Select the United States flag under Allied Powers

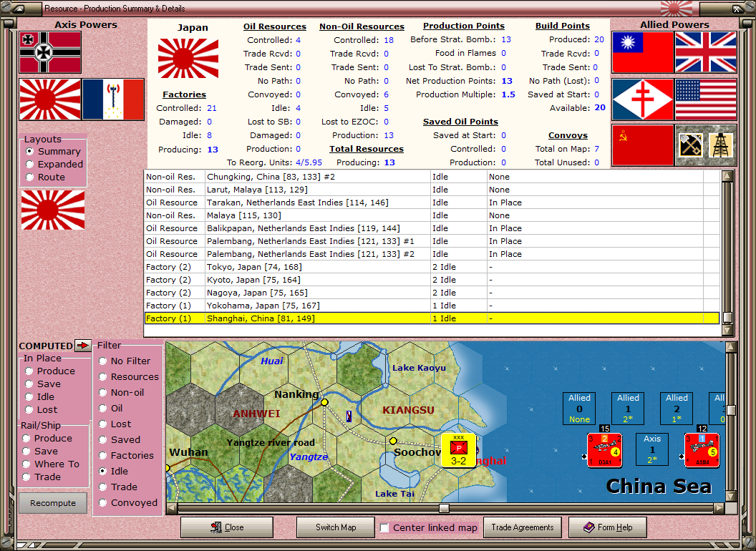[x=706, y=99]
